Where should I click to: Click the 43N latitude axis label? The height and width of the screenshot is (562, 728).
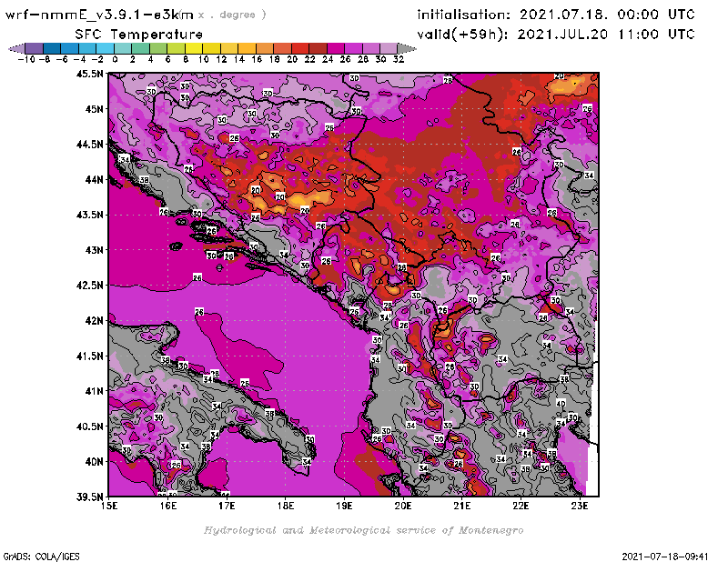point(94,250)
